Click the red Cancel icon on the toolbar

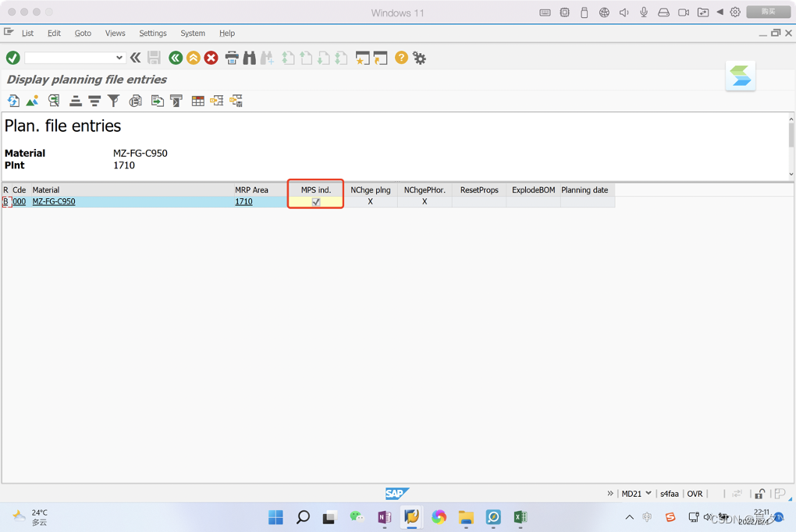click(x=211, y=58)
